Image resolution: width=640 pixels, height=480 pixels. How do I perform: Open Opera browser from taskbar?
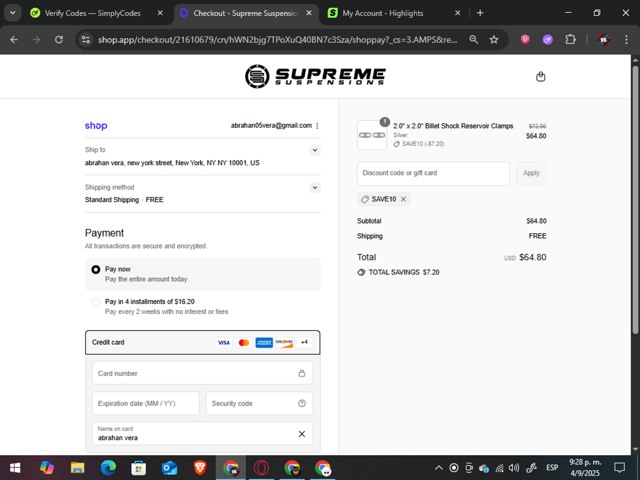coord(261,468)
